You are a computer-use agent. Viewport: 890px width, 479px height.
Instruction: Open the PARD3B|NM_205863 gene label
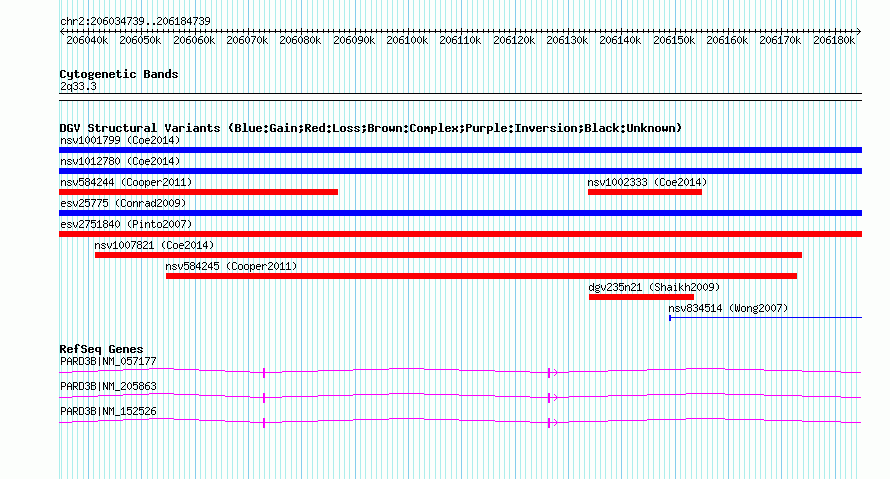point(108,386)
